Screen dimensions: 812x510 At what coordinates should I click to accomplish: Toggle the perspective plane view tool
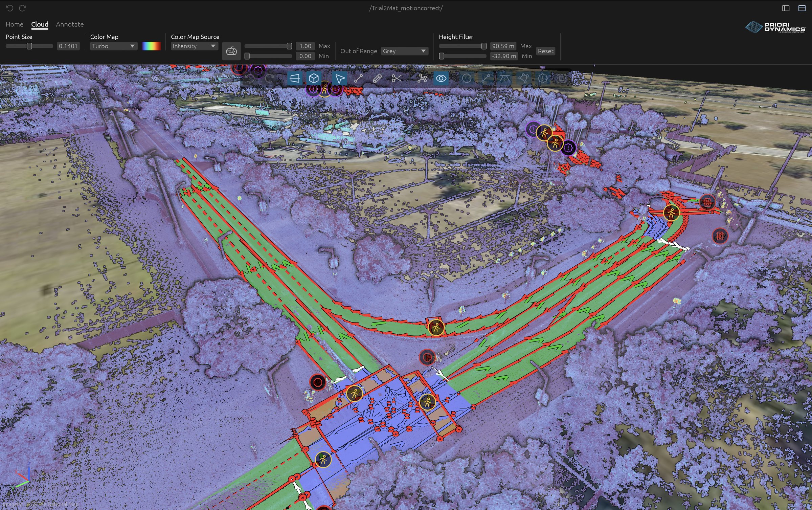click(x=295, y=79)
